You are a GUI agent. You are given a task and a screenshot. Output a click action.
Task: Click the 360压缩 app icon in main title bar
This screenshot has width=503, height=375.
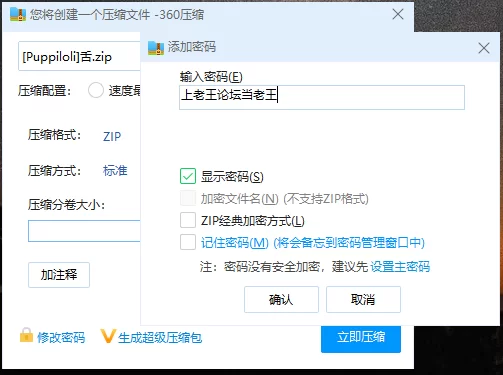point(18,14)
